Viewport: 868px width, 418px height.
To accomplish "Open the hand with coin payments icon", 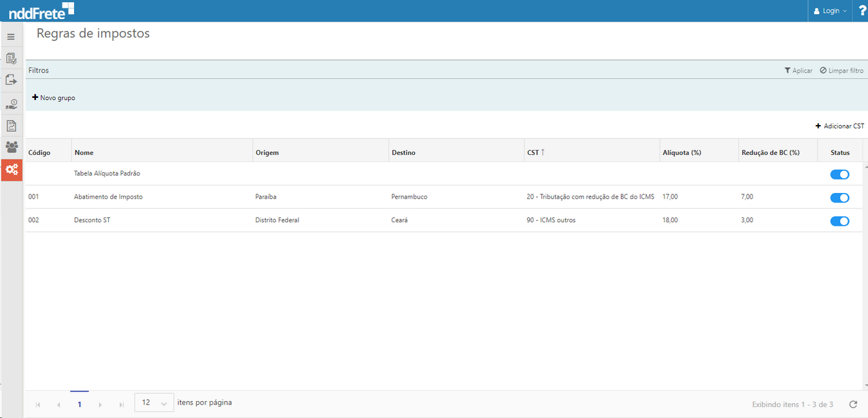I will click(12, 103).
